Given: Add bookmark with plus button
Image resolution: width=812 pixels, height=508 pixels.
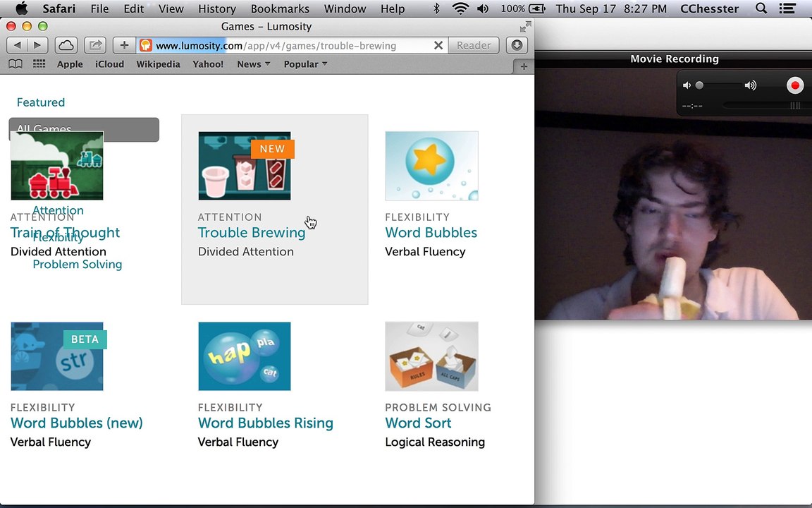Looking at the screenshot, I should [x=124, y=46].
